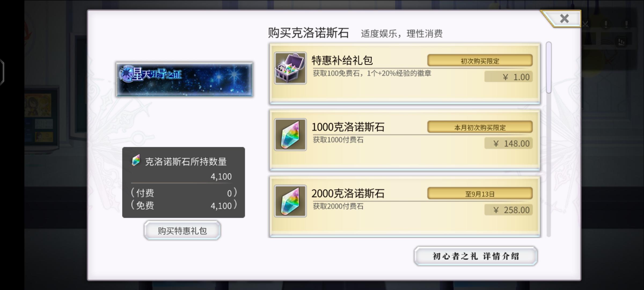Select the 2000克洛诺斯石 item title
This screenshot has width=644, height=290.
pyautogui.click(x=348, y=193)
